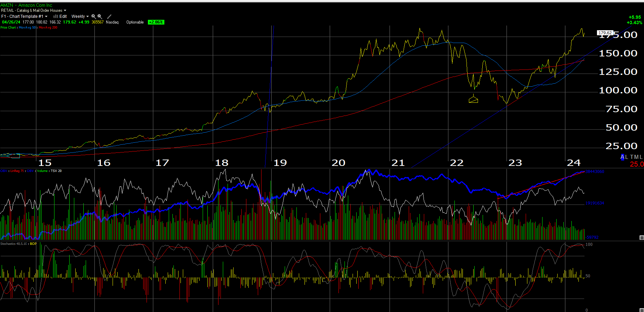Click the LinReg 75 indicator label

point(17,171)
